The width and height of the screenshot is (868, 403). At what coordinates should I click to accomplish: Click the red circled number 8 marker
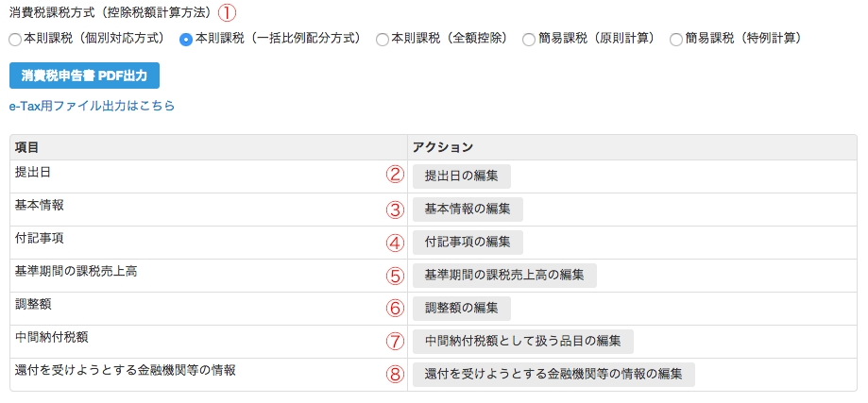[x=395, y=375]
